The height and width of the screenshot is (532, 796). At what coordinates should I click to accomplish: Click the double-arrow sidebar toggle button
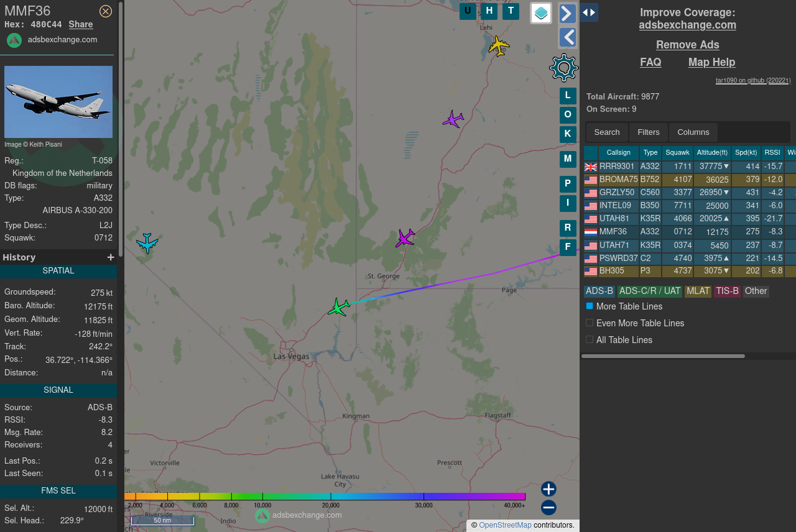coord(589,12)
